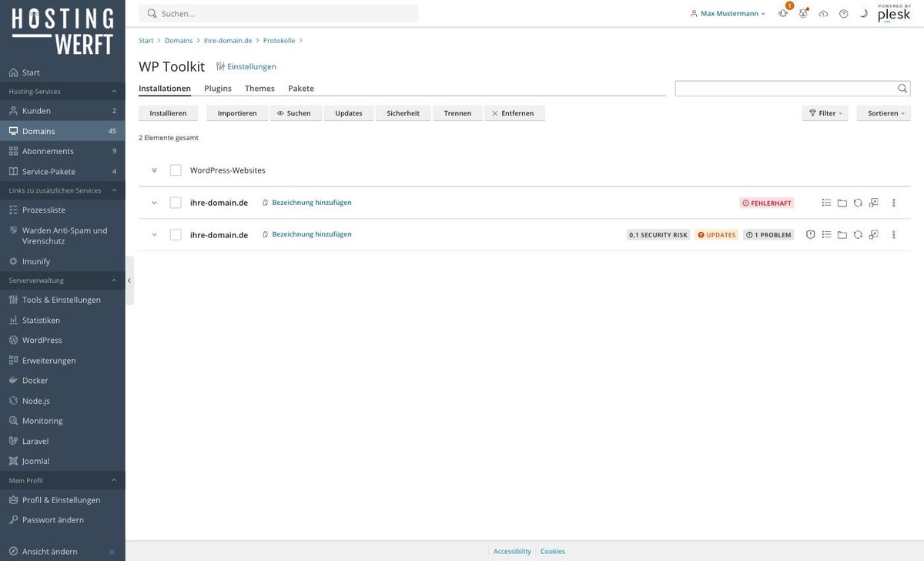
Task: Open WP Toolkit Einstellungen link
Action: click(x=246, y=67)
